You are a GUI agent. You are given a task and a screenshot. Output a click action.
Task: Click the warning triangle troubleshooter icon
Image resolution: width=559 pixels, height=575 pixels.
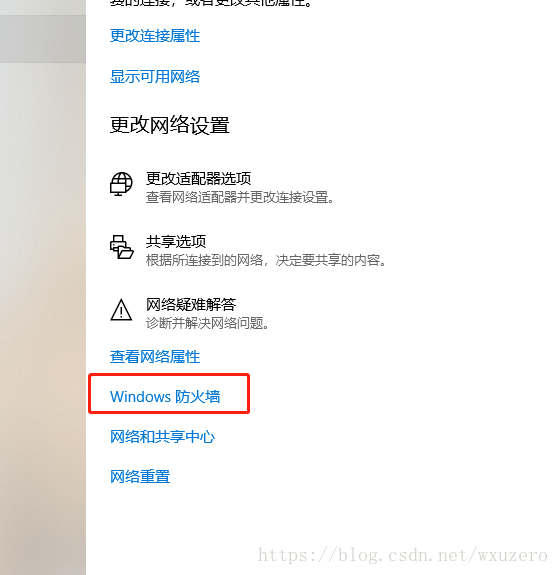click(121, 310)
